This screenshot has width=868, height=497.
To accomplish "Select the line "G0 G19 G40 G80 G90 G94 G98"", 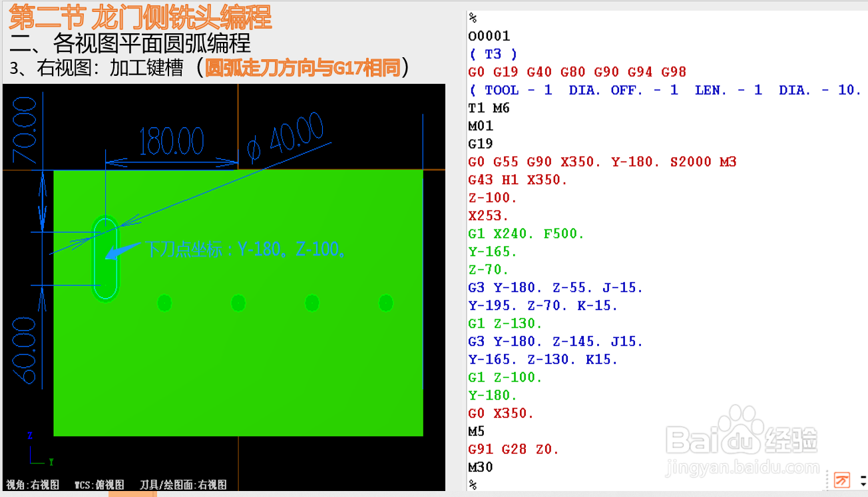I will coord(577,72).
